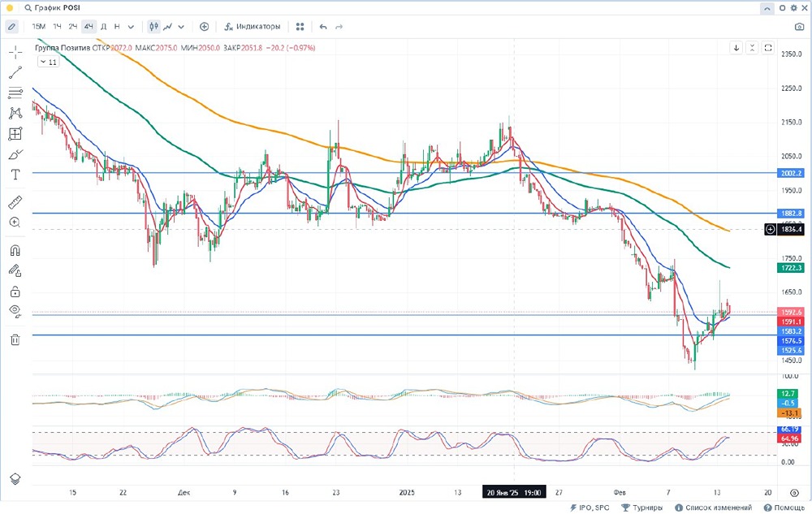The image size is (812, 514).
Task: Switch to the weekly Н timeframe
Action: click(x=117, y=27)
